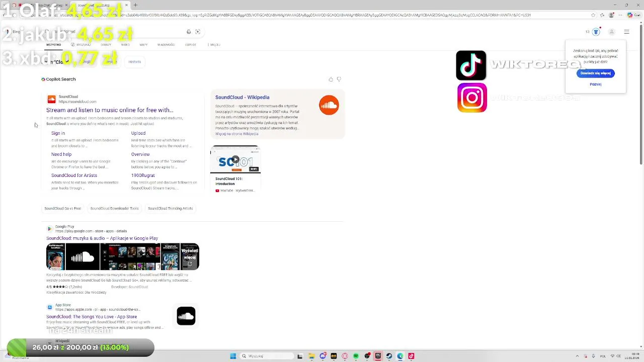Select the WSZYSTKO results tab
Viewport: 644px width, 362px height.
coord(53,45)
